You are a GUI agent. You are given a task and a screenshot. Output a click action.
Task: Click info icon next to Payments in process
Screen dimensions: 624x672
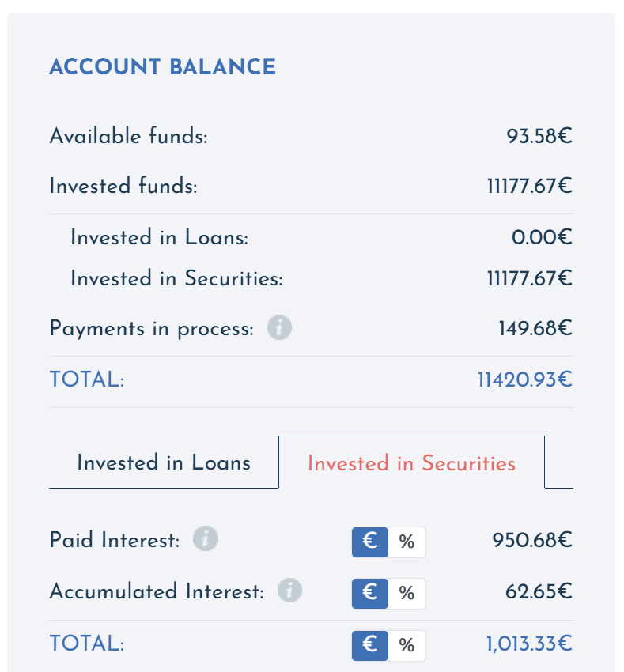[x=279, y=328]
